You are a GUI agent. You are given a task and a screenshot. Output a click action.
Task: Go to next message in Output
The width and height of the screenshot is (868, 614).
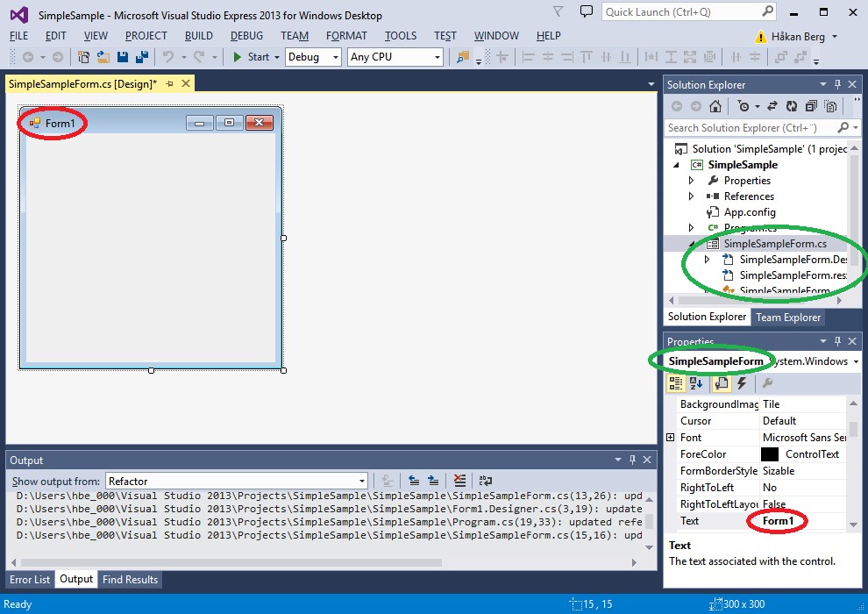(433, 481)
